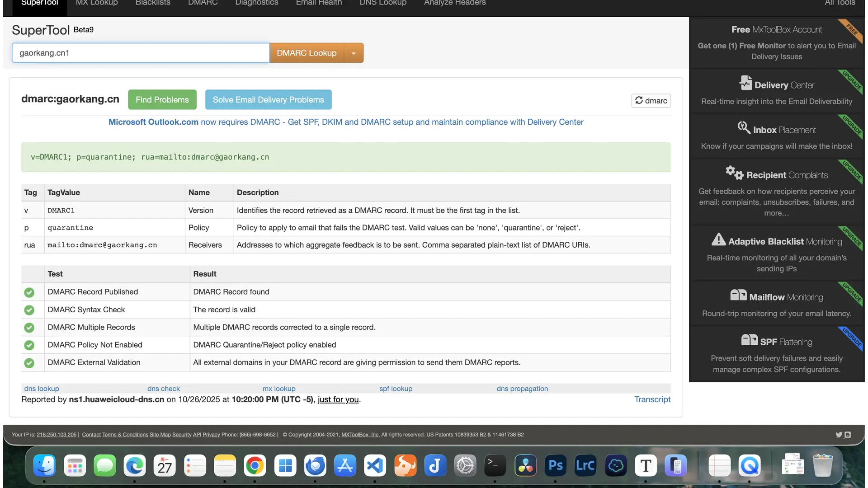Click the Inbox Placement magnifier icon
This screenshot has height=488, width=868.
744,128
